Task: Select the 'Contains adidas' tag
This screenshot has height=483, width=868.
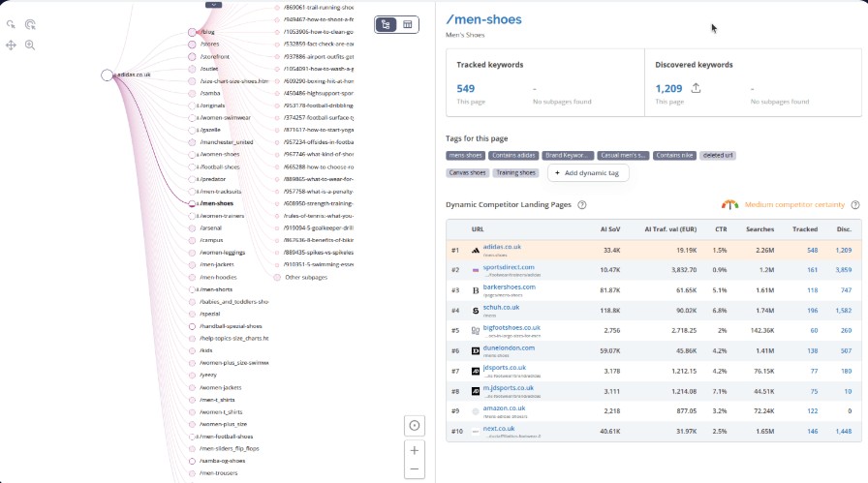Action: (x=513, y=156)
